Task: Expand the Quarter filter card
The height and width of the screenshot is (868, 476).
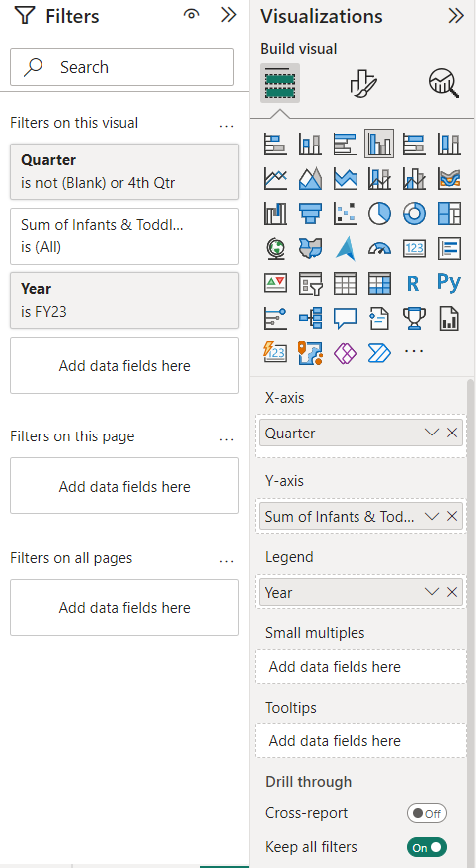Action: [124, 171]
